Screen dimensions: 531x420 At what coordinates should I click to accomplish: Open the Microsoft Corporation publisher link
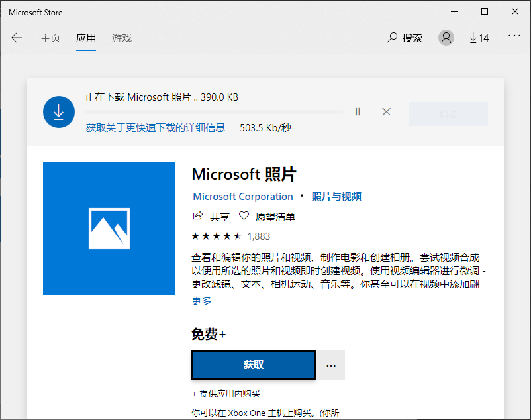click(243, 197)
